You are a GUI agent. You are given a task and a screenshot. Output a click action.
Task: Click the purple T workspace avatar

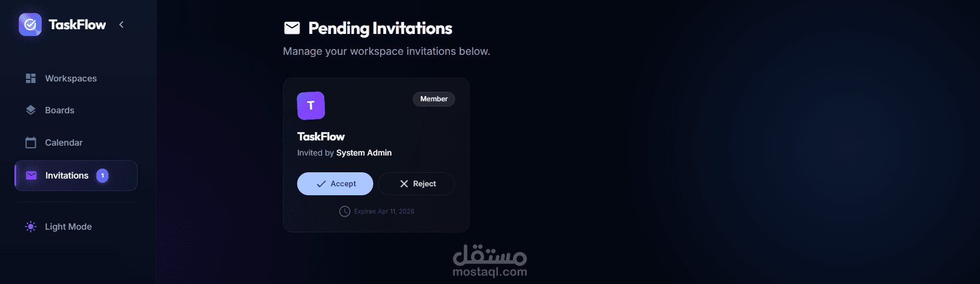pos(311,105)
